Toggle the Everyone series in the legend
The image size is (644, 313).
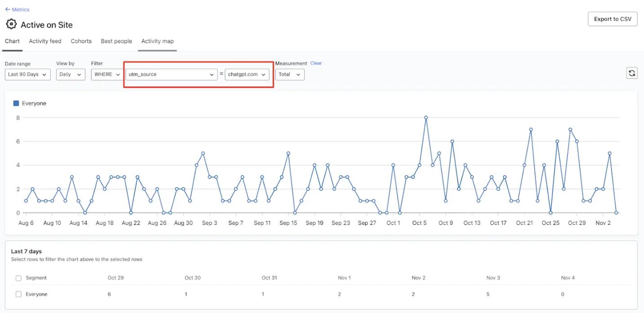click(x=34, y=103)
